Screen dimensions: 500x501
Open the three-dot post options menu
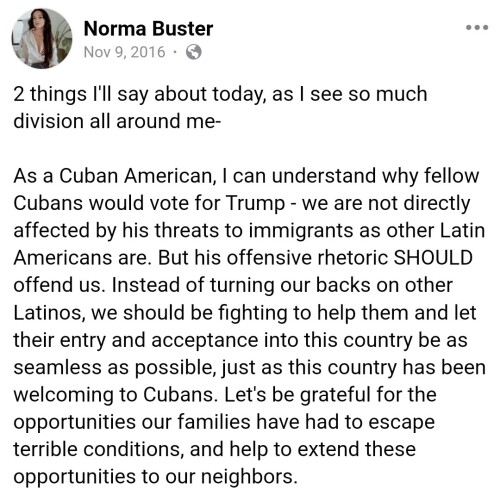coord(477,28)
